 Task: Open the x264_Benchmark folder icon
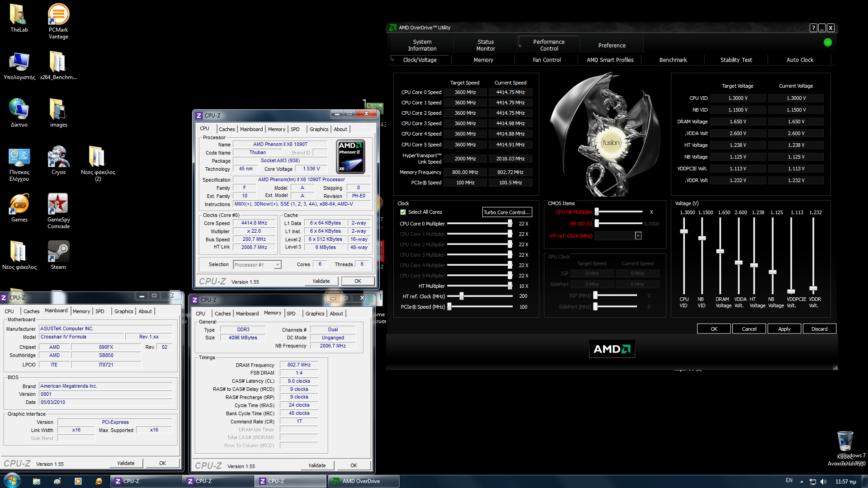pos(58,66)
